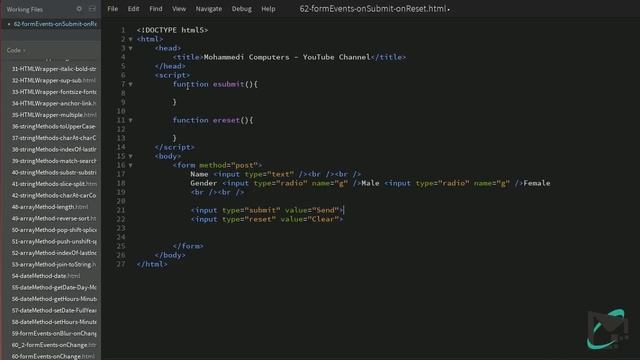The width and height of the screenshot is (640, 360).
Task: Open 41-stringMethods-slice-split file
Action: (x=54, y=184)
